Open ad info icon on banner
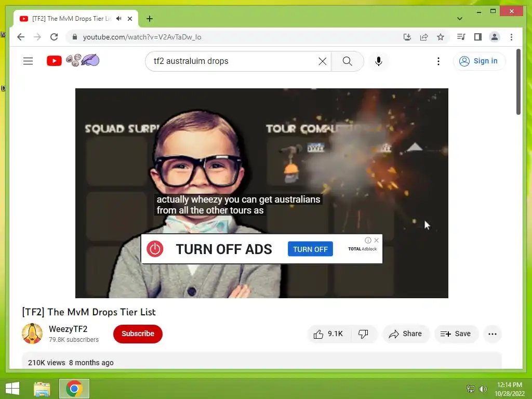This screenshot has height=399, width=532. (368, 240)
